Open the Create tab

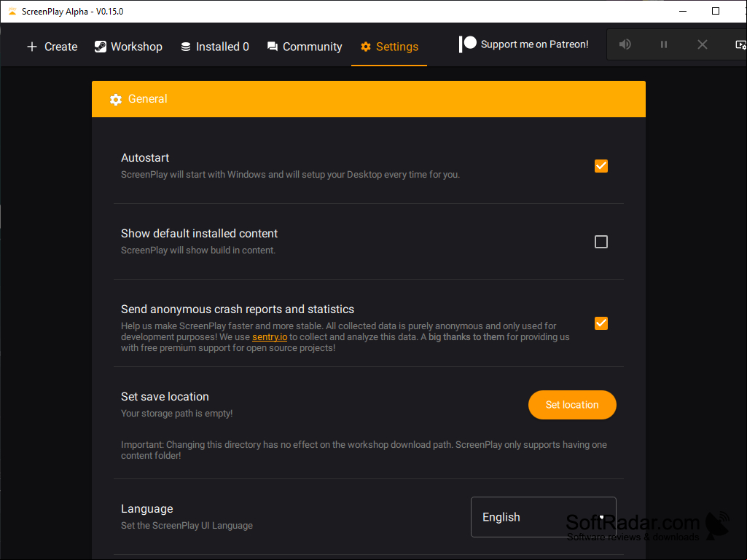[52, 47]
